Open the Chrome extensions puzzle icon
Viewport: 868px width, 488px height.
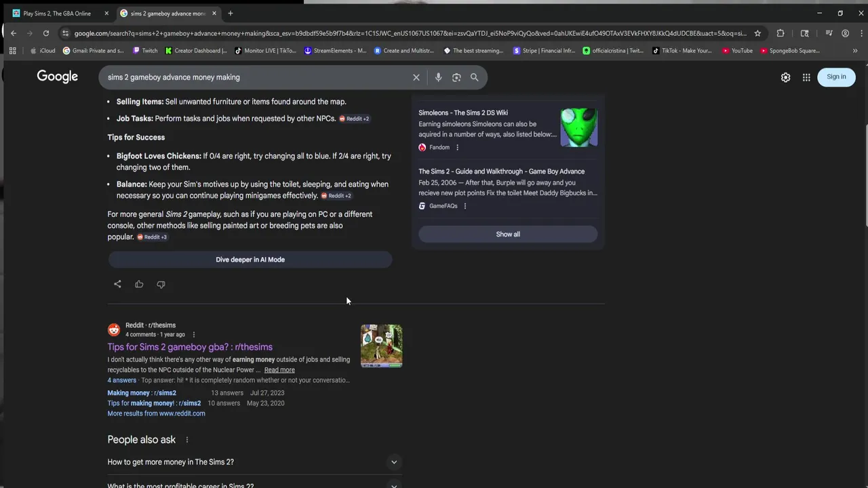coord(781,33)
